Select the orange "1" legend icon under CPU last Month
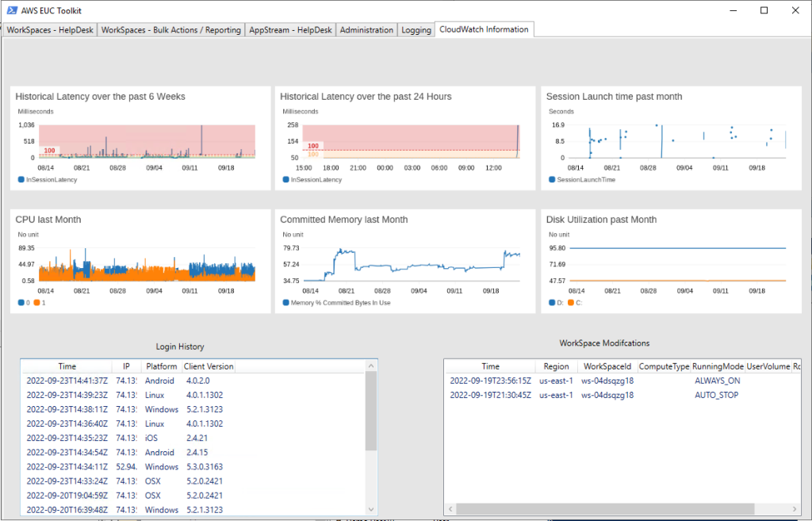This screenshot has height=521, width=812. (x=36, y=302)
